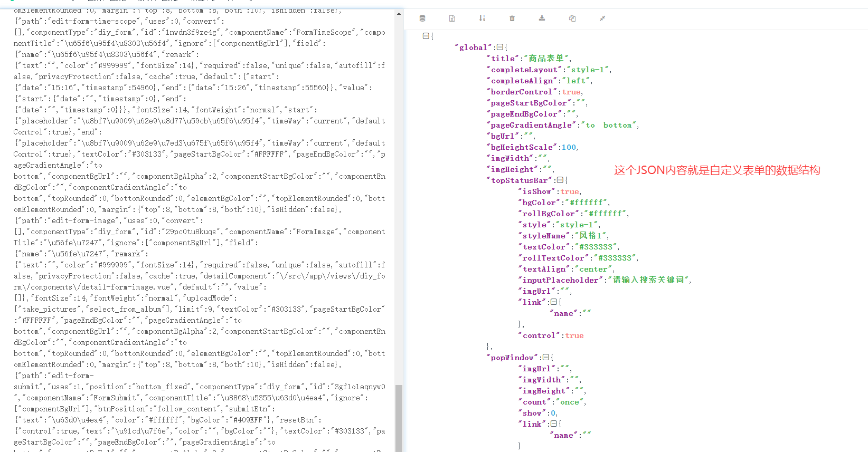Viewport: 868px width, 452px height.
Task: Collapse the root JSON object
Action: click(426, 36)
